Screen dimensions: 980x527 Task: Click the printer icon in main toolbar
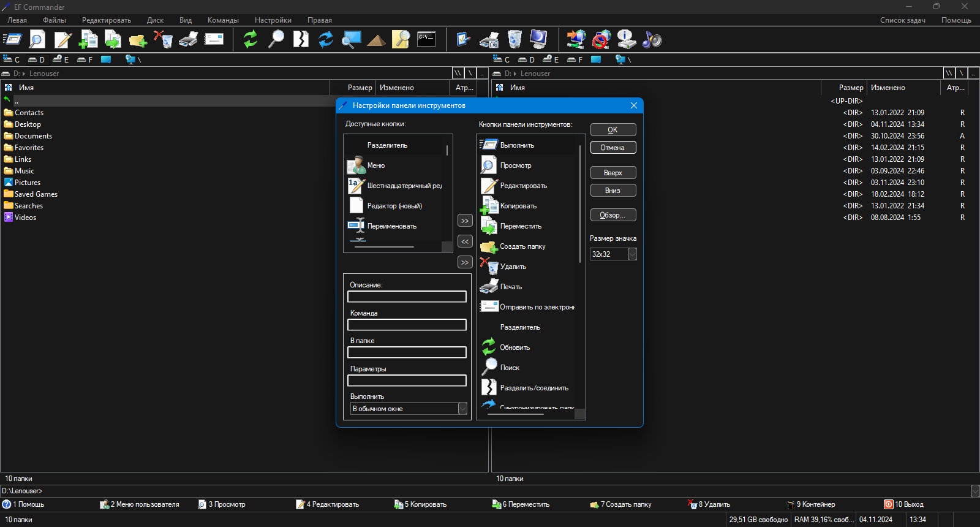[x=189, y=40]
